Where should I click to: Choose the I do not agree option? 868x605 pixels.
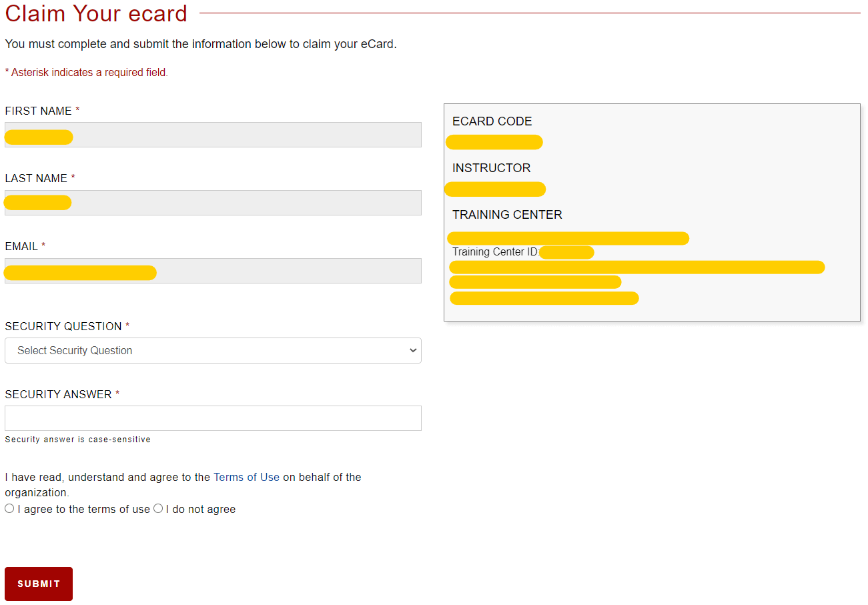tap(158, 508)
